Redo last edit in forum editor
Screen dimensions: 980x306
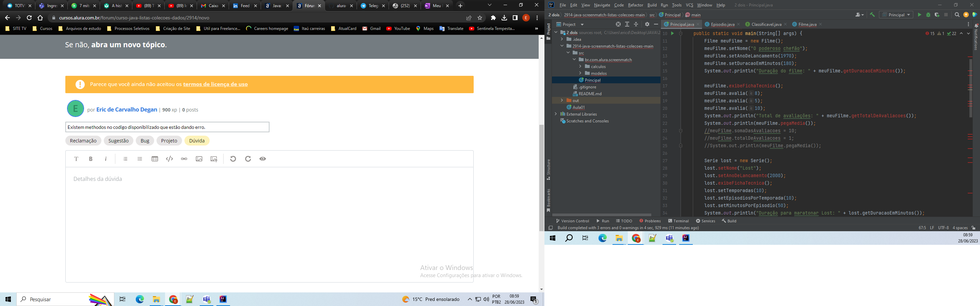(248, 159)
